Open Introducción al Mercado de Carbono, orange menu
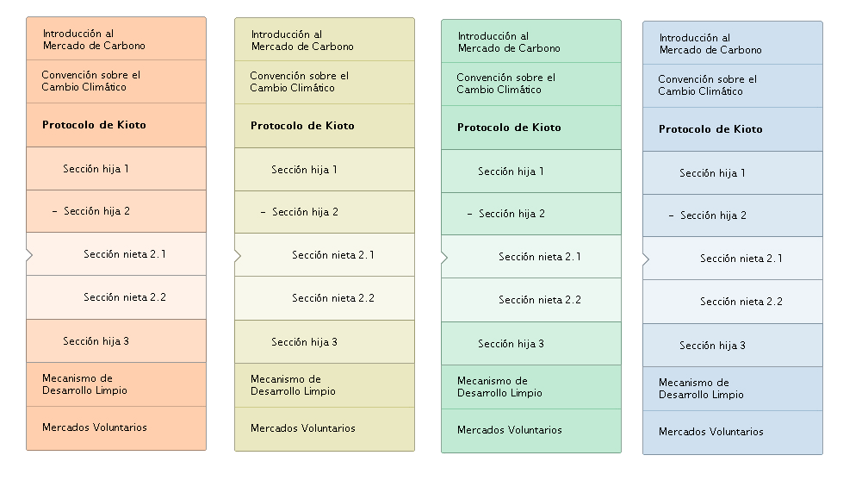 [116, 39]
